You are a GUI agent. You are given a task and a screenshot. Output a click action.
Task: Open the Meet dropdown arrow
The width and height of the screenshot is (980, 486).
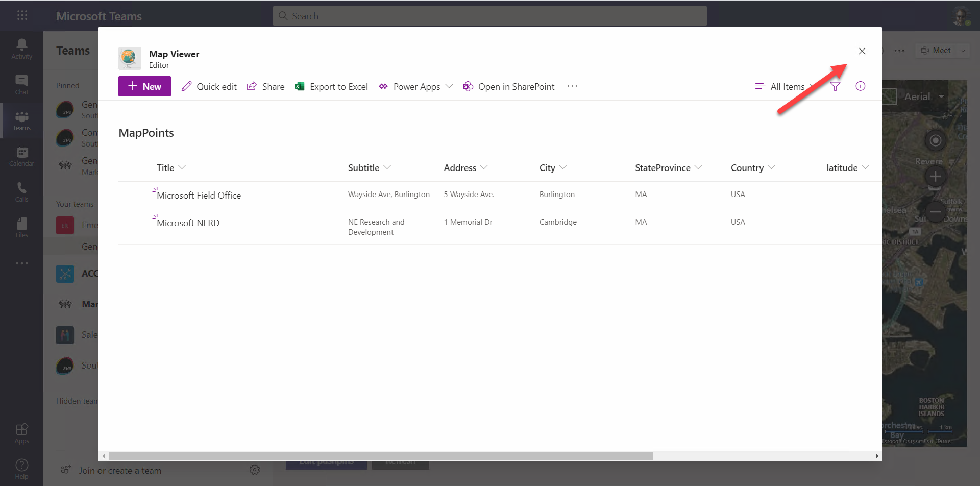tap(963, 51)
